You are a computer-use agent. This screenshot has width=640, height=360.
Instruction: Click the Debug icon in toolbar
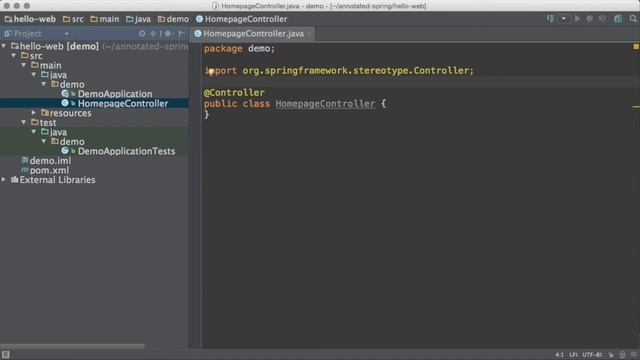click(590, 19)
